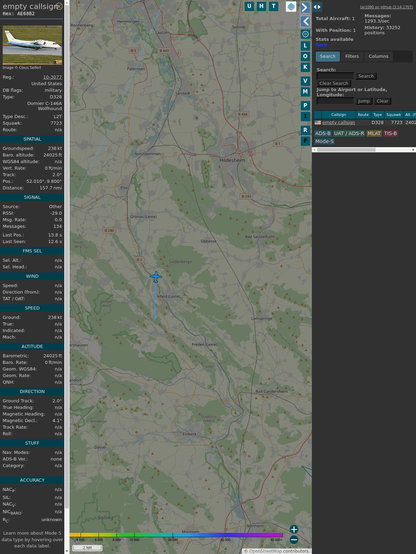Viewport: 416px width, 554px height.
Task: Click the Search button
Action: point(366,76)
